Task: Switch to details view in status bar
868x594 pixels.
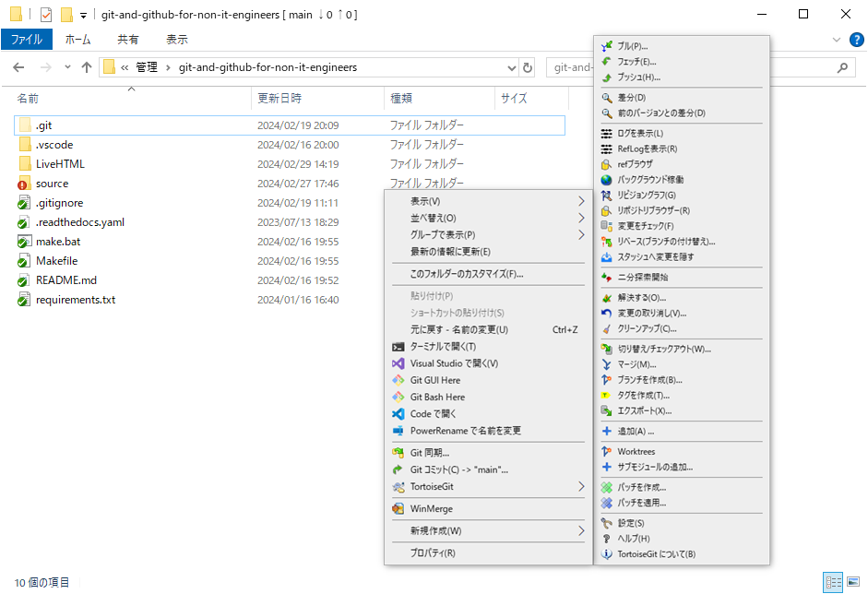Action: (x=833, y=582)
